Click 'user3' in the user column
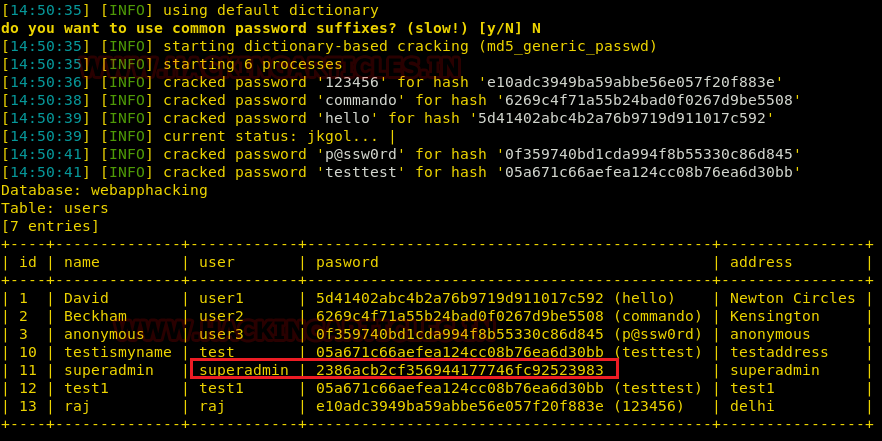The height and width of the screenshot is (441, 882). (x=221, y=334)
